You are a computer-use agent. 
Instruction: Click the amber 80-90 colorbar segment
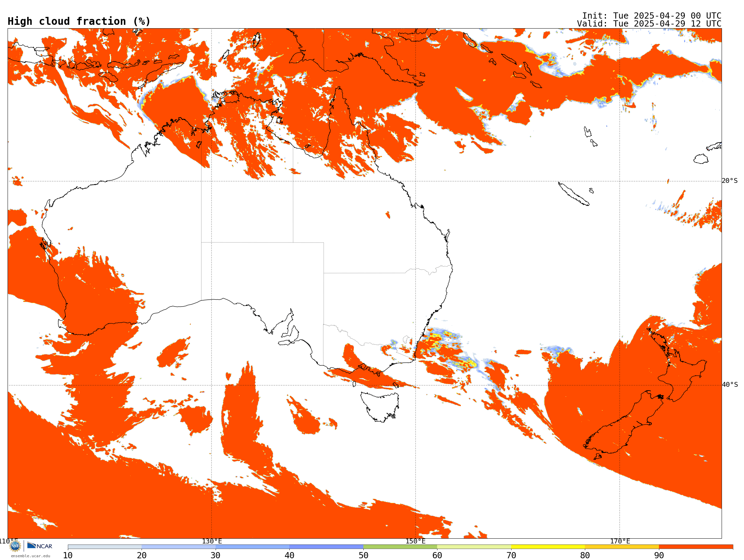point(622,547)
